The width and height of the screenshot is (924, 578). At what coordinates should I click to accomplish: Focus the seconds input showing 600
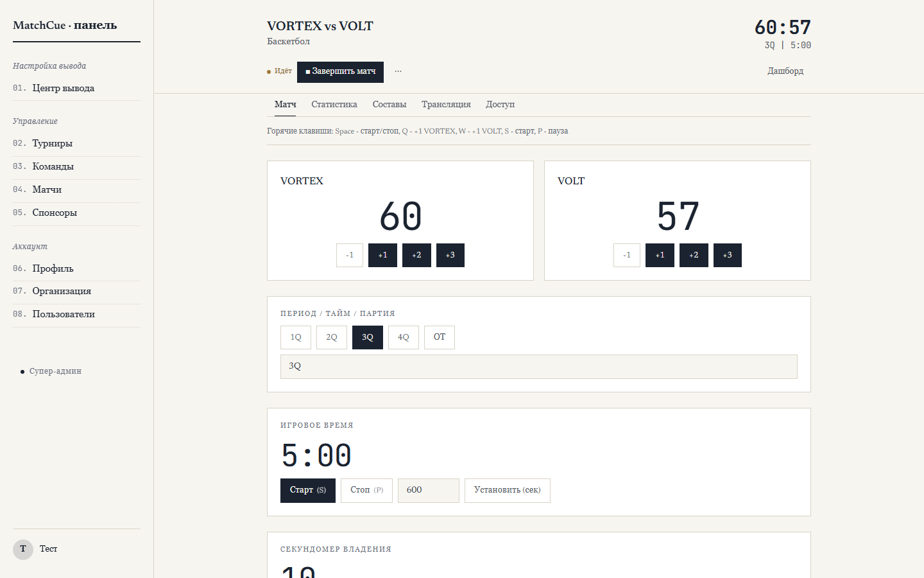(429, 491)
